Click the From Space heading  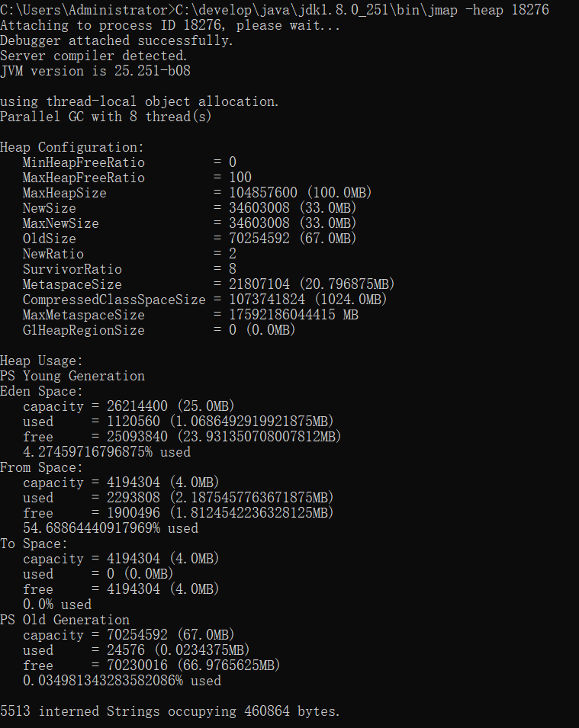tap(41, 467)
